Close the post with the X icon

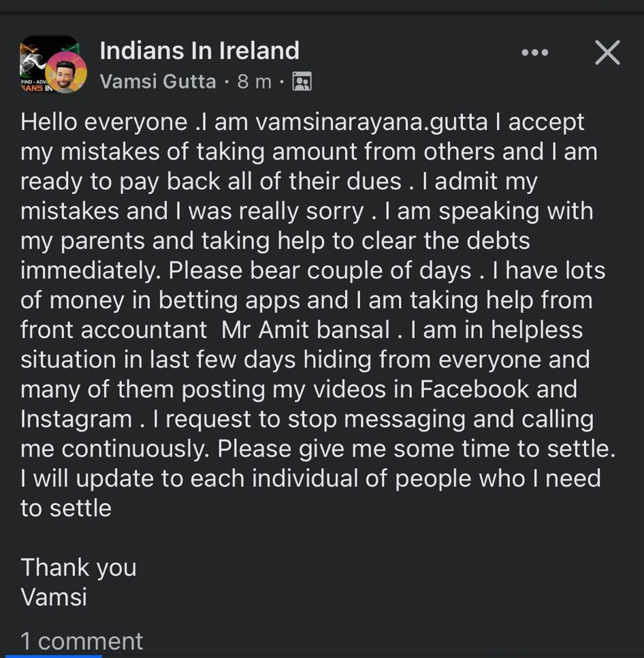(x=607, y=52)
